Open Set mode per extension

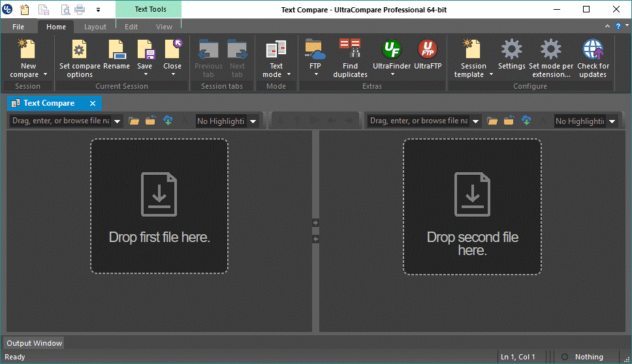(x=551, y=59)
